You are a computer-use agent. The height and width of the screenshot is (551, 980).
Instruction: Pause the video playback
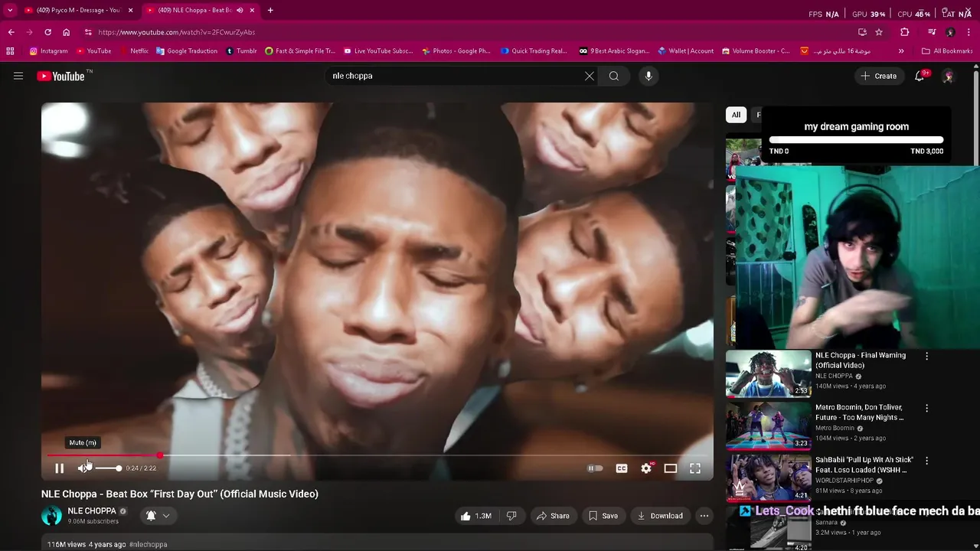[59, 468]
